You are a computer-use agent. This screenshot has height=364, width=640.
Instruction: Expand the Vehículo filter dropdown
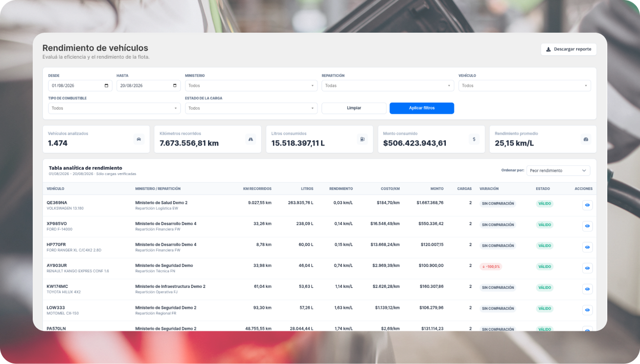[524, 86]
